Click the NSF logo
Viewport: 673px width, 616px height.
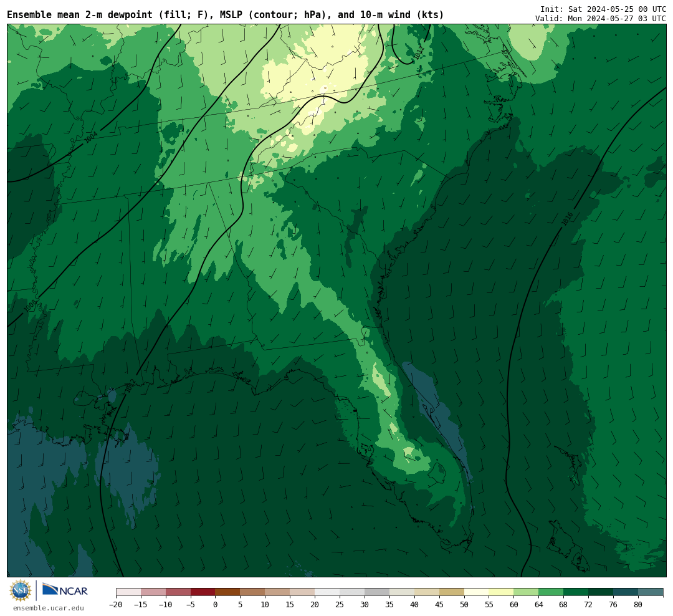click(x=21, y=590)
